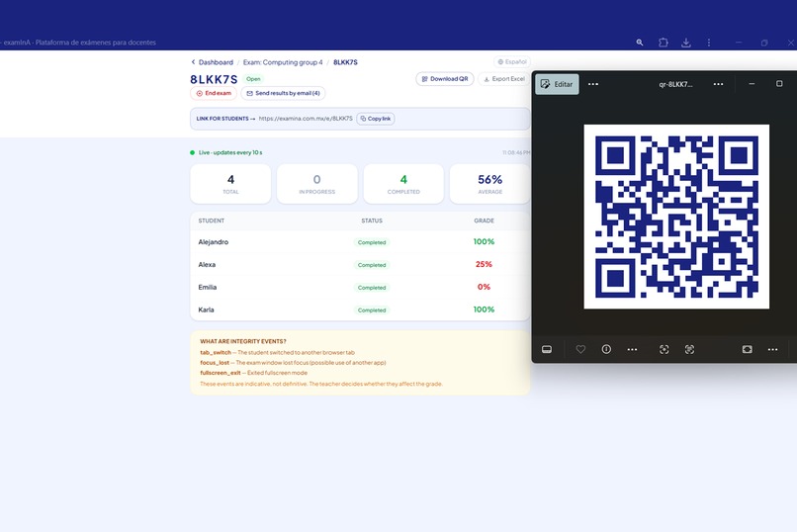
Task: Click the Export Excel button
Action: click(x=503, y=79)
